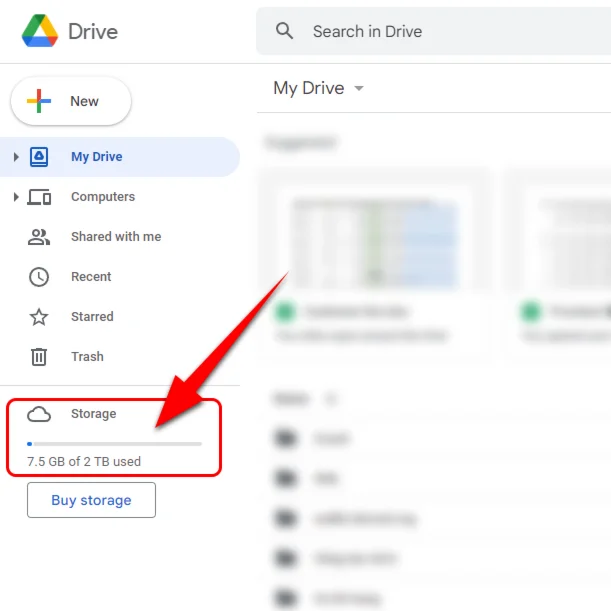Image resolution: width=611 pixels, height=611 pixels.
Task: Click the Storage cloud icon
Action: click(x=39, y=414)
